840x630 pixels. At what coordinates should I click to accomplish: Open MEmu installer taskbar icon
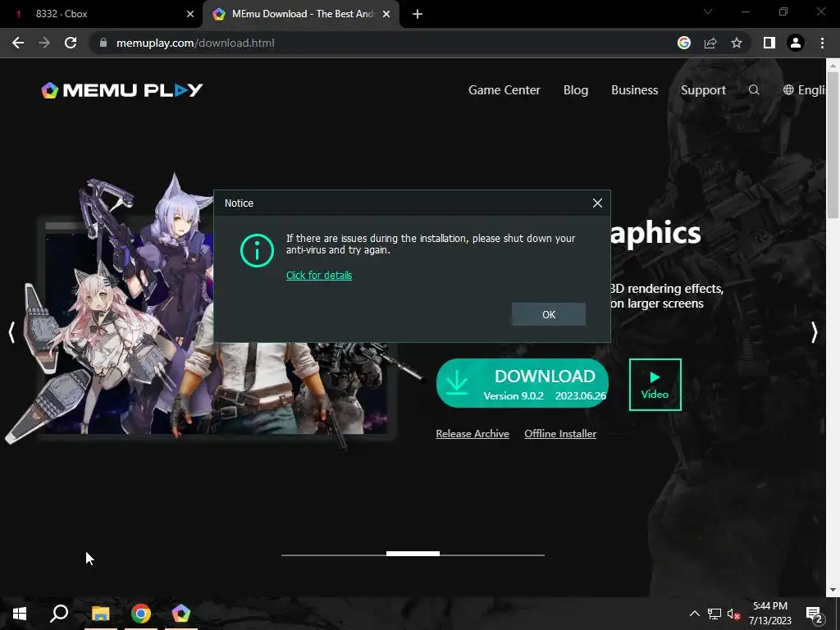[181, 614]
